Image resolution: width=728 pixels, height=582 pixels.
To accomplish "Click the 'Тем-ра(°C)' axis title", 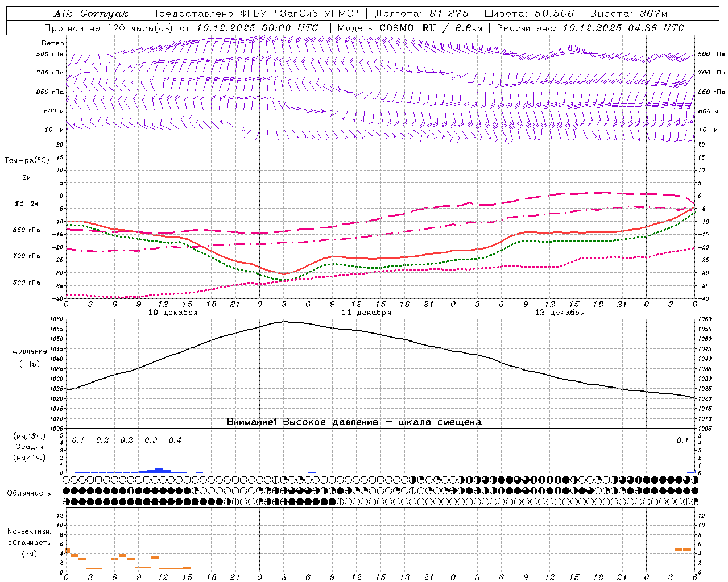I will tap(27, 161).
